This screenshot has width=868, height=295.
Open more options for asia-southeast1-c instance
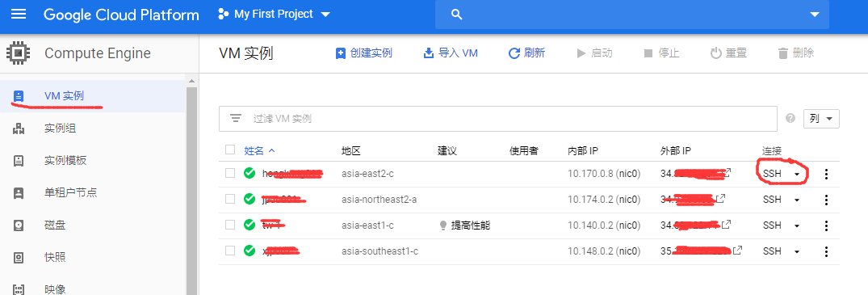click(826, 251)
